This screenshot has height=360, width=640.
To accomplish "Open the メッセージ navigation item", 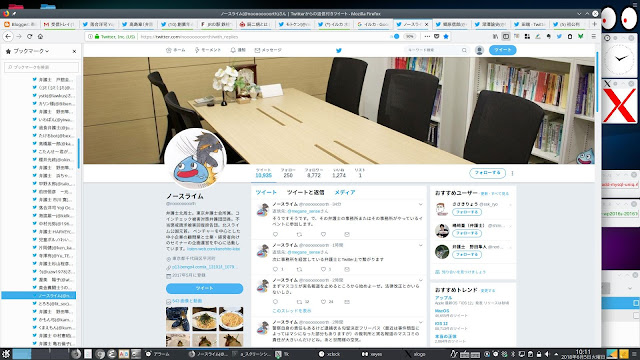I will 268,50.
